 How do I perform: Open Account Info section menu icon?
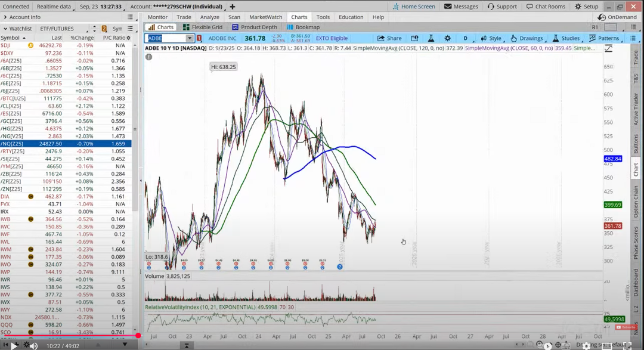pos(130,17)
